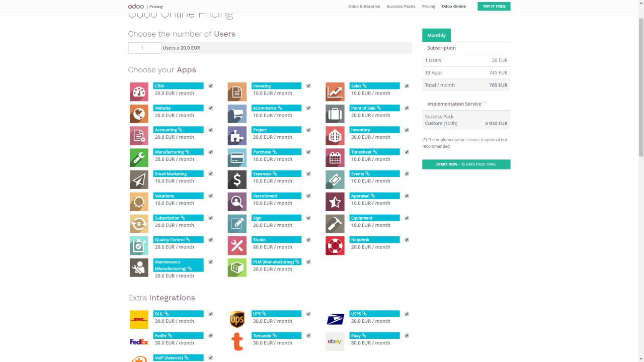The image size is (644, 362).
Task: Click the Email Marketing paper plane icon
Action: (x=139, y=180)
